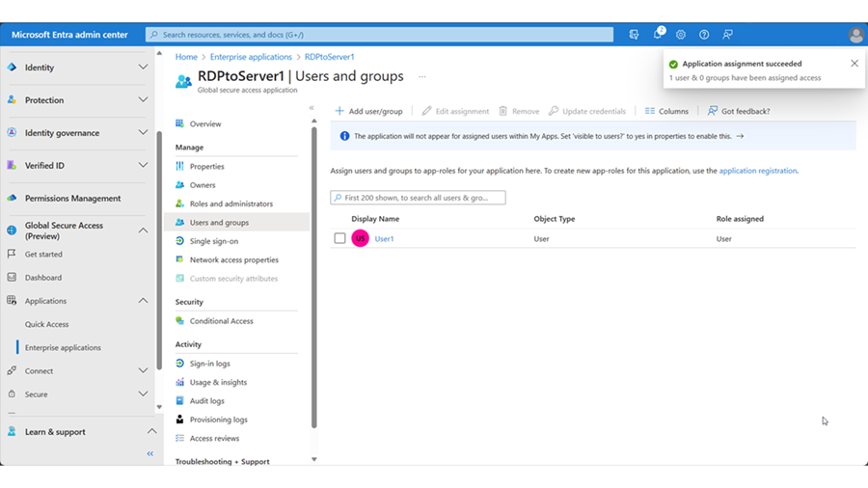Viewport: 868px width, 488px height.
Task: Open Quick Access in sidebar
Action: (46, 324)
